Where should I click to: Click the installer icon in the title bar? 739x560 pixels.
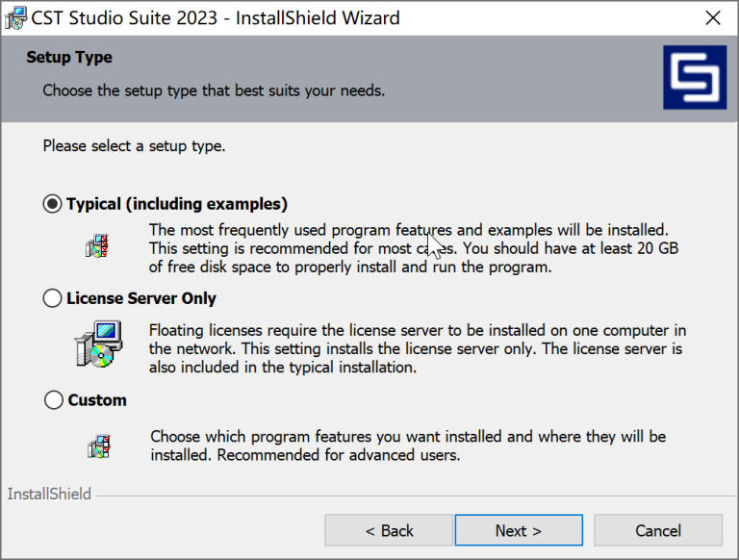pos(15,18)
